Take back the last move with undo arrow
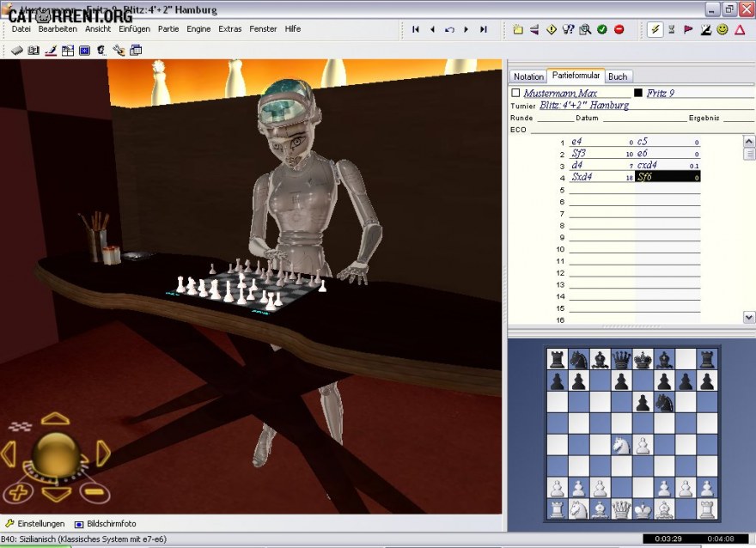 click(449, 29)
